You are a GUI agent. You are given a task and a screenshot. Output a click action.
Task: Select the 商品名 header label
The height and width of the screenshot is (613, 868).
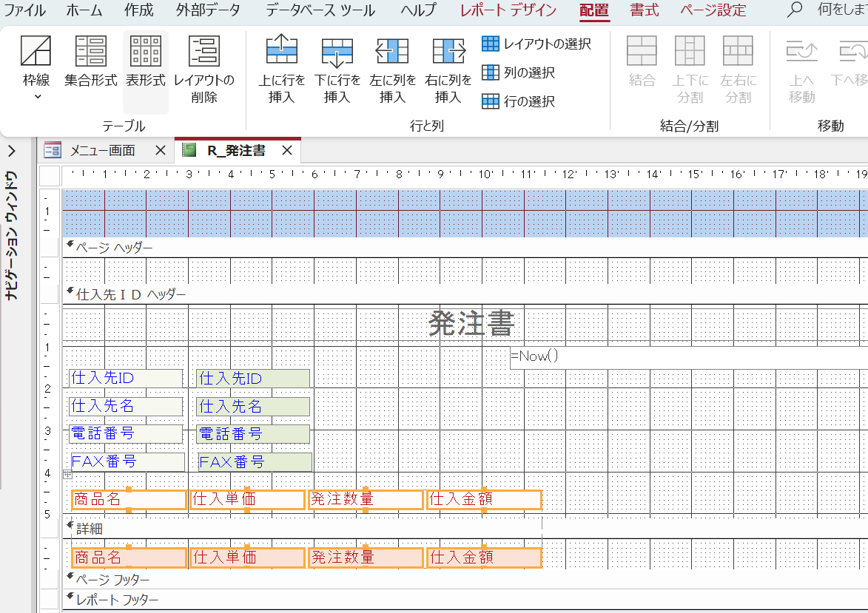pos(129,500)
